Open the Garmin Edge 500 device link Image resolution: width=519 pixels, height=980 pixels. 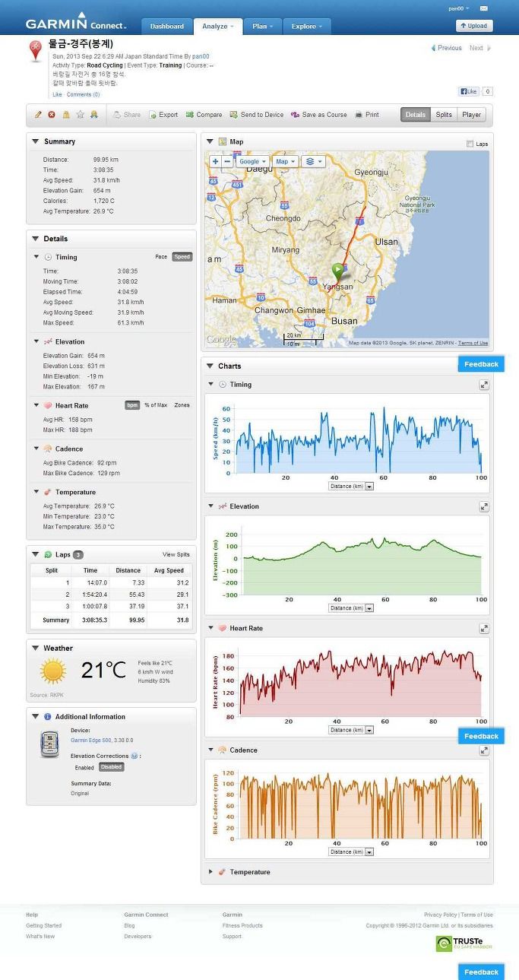point(91,739)
